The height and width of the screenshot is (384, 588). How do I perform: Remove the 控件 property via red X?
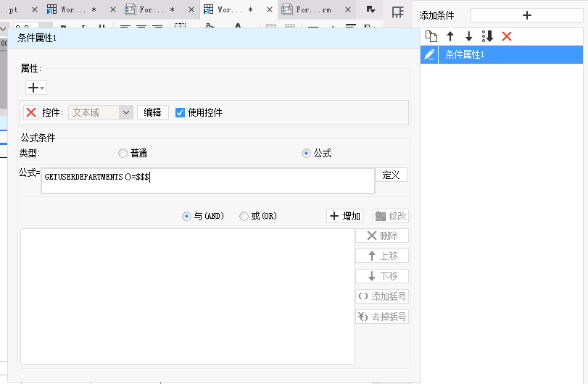pyautogui.click(x=31, y=112)
